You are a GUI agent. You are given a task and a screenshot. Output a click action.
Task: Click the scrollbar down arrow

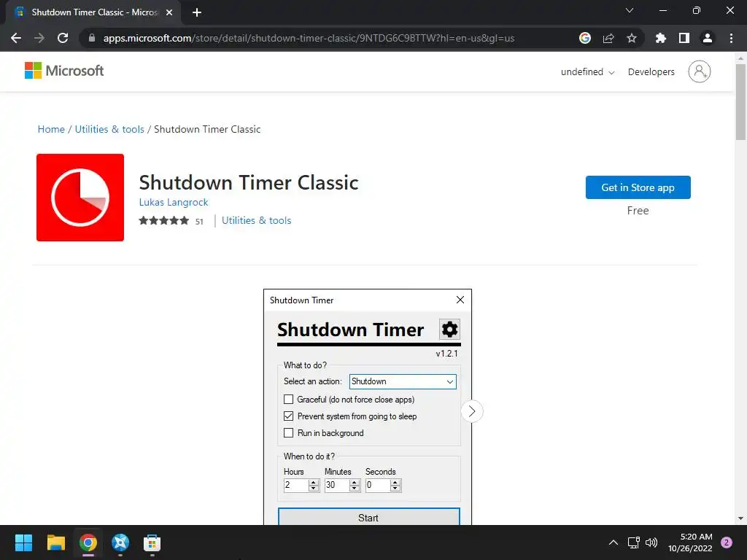click(740, 518)
